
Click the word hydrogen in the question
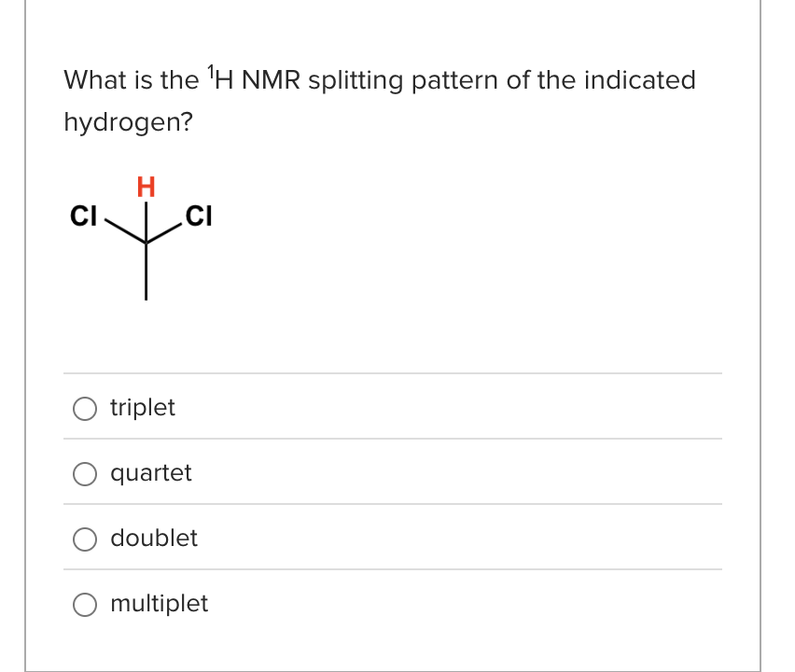tap(119, 122)
